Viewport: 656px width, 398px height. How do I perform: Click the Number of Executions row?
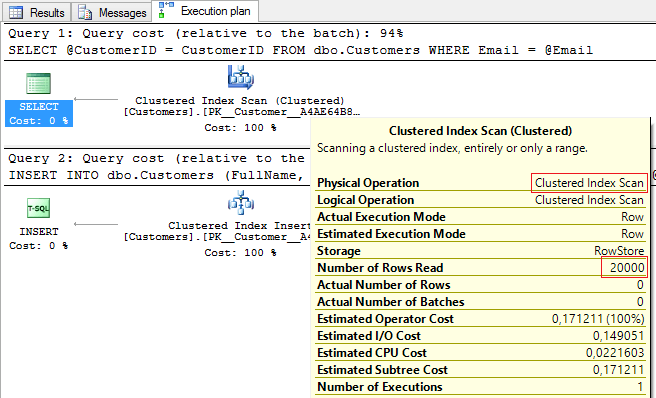(480, 387)
